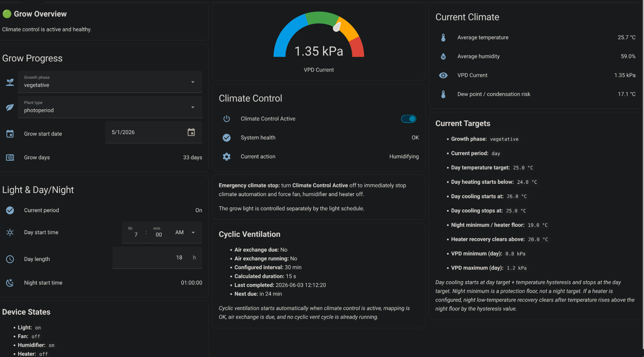Click Day heating starts below 24.0 °C
The image size is (644, 357).
[x=494, y=182]
